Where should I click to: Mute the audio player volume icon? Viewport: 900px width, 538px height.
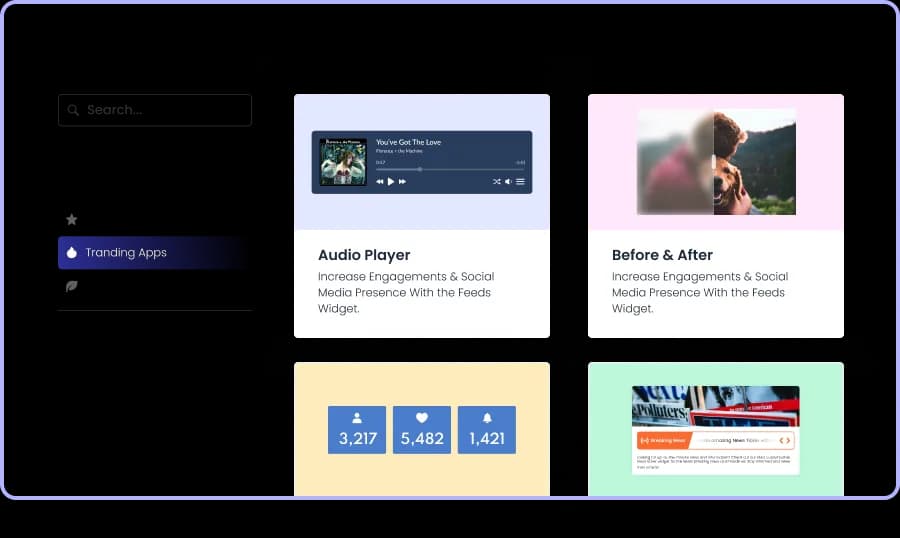[x=508, y=181]
